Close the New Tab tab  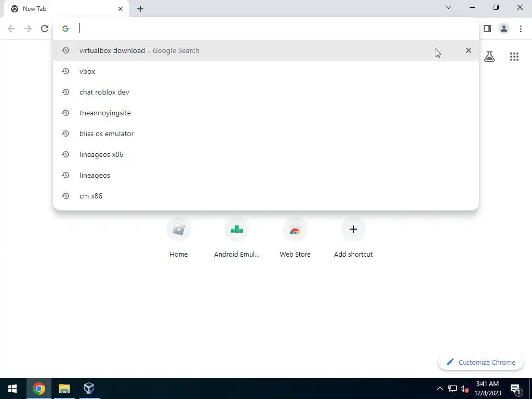point(121,9)
